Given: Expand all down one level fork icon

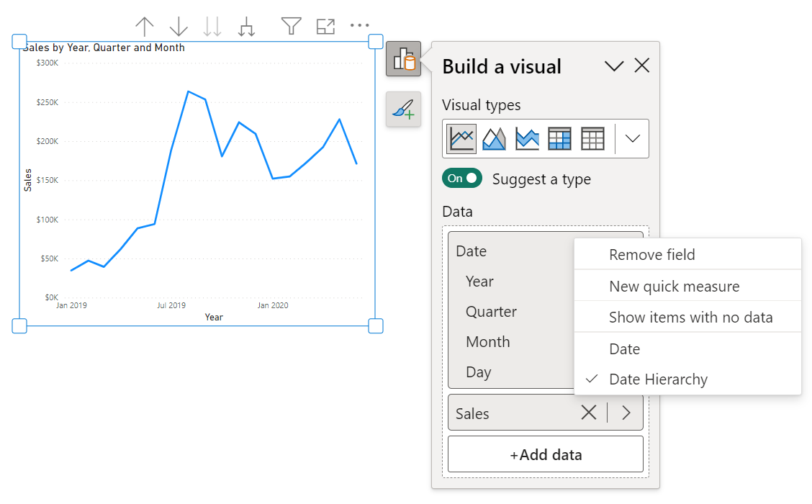Looking at the screenshot, I should click(246, 27).
